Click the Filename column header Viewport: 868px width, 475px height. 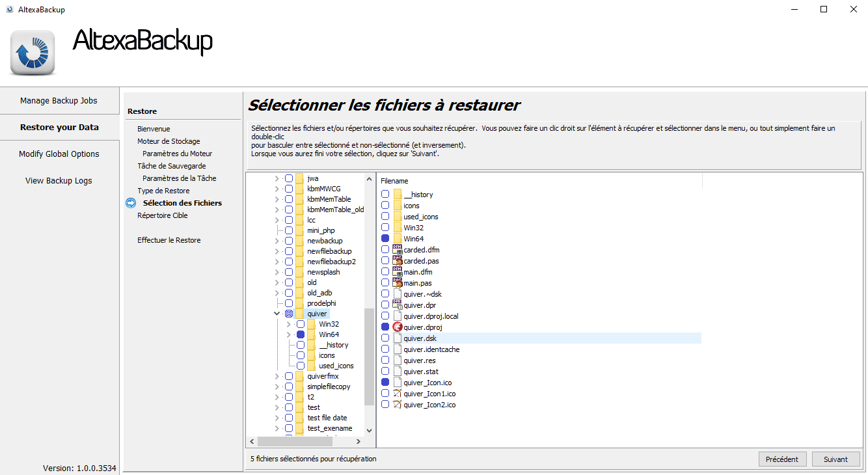[540, 180]
